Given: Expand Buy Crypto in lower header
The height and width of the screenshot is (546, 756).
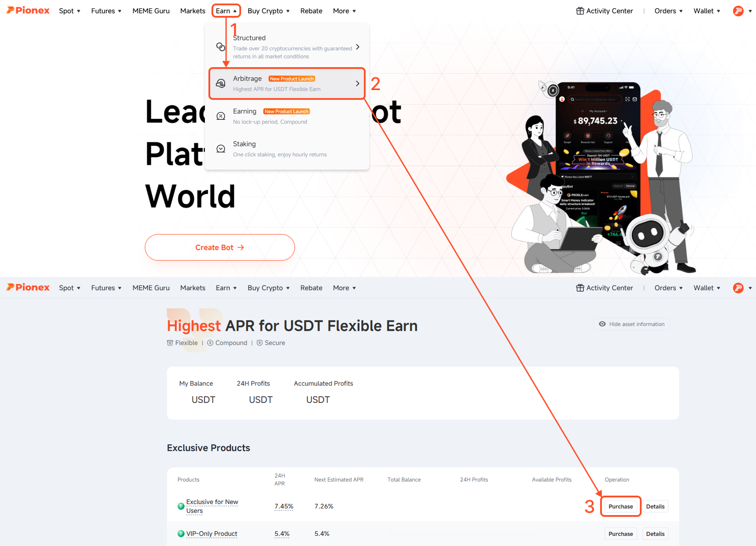Looking at the screenshot, I should [268, 288].
